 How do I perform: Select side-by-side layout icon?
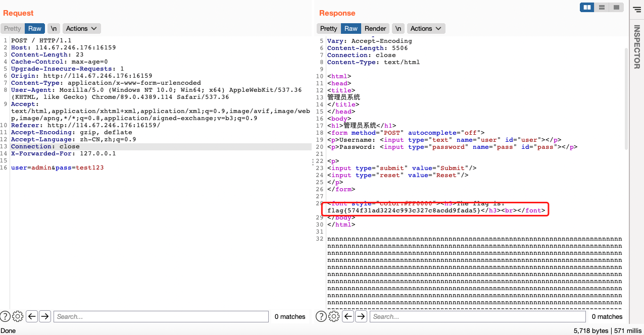(x=587, y=8)
